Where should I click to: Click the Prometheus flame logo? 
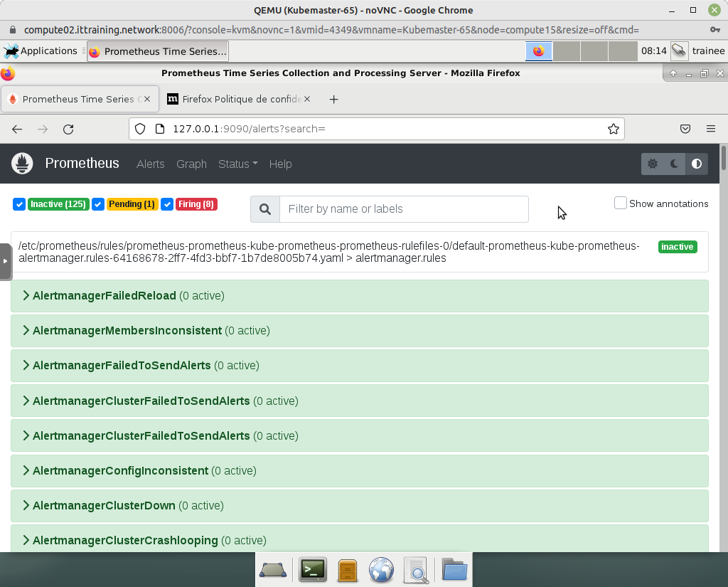click(23, 164)
